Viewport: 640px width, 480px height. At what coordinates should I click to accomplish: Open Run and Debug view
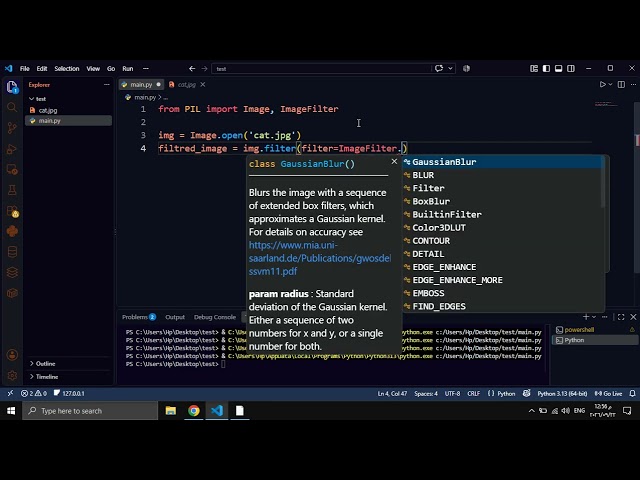(x=12, y=149)
